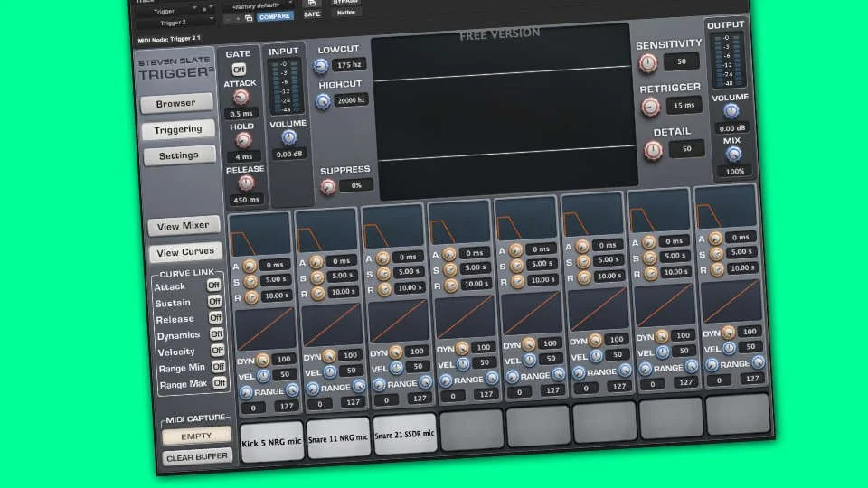Click the lower threshold line in waveform display

click(x=506, y=154)
